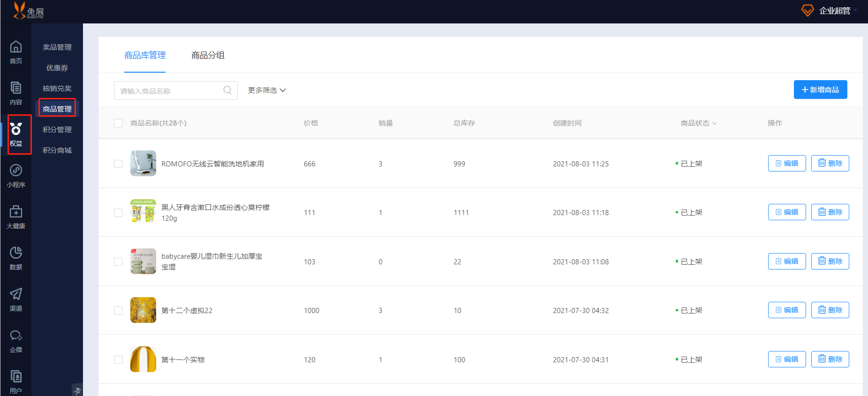This screenshot has width=868, height=396.
Task: Edit the 黑人牙膏 product
Action: pos(787,212)
